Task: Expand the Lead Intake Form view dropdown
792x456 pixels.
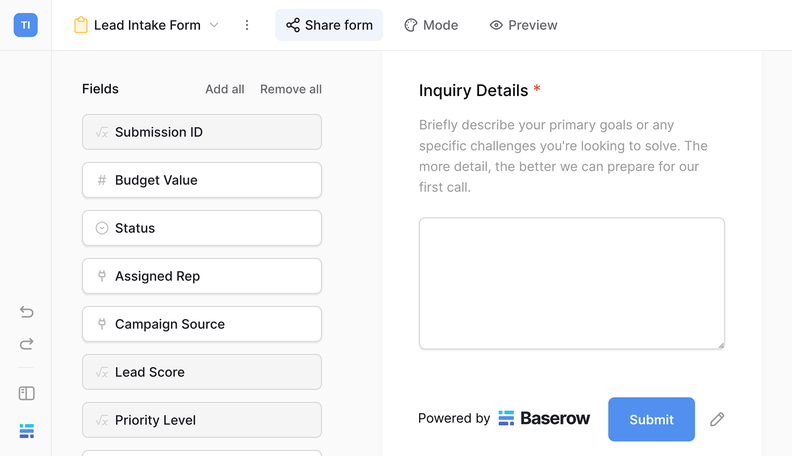Action: point(213,25)
